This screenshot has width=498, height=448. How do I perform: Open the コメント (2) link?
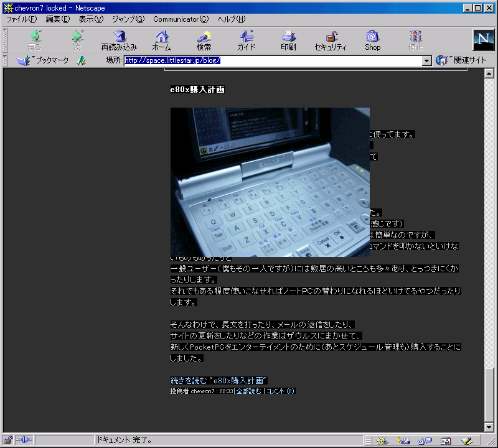click(x=281, y=391)
